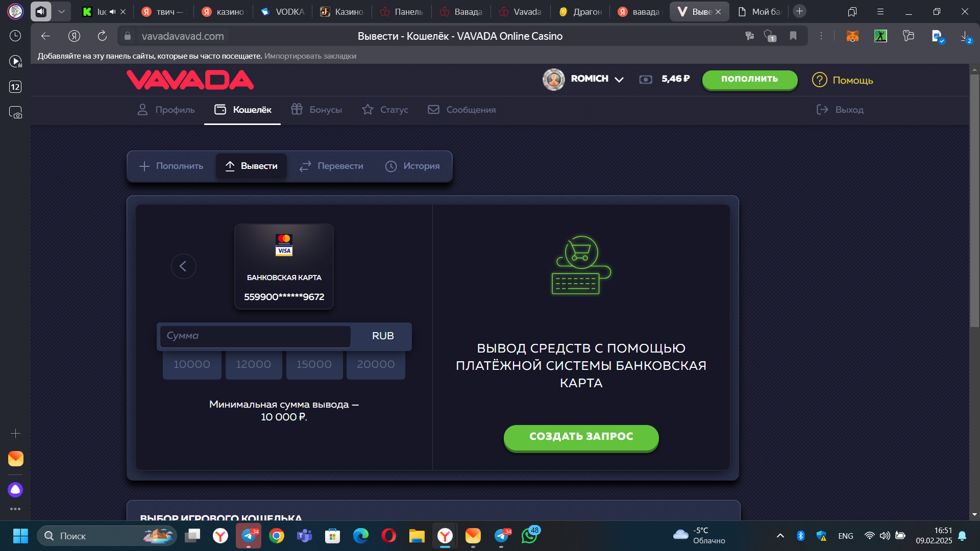This screenshot has width=980, height=551.
Task: Click the Сумма input field
Action: point(255,336)
